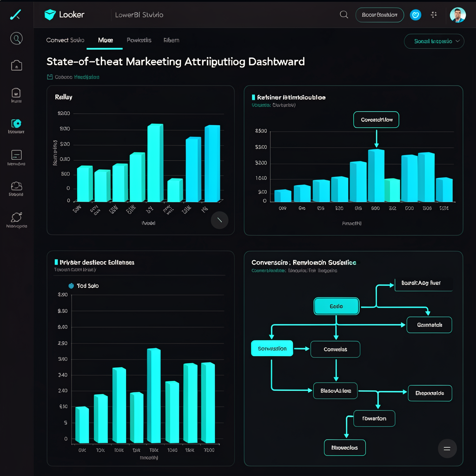This screenshot has height=476, width=476.
Task: Click the Looker logo icon
Action: 50,14
